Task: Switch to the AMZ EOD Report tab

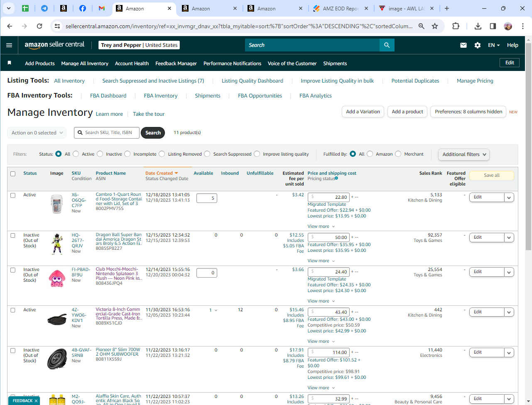Action: [x=341, y=8]
